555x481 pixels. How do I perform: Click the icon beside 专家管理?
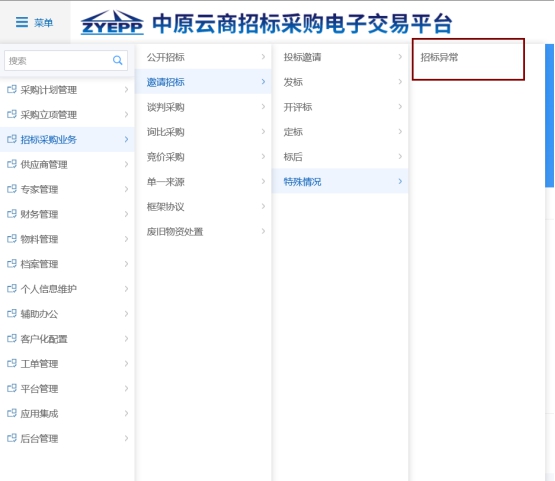(12, 189)
